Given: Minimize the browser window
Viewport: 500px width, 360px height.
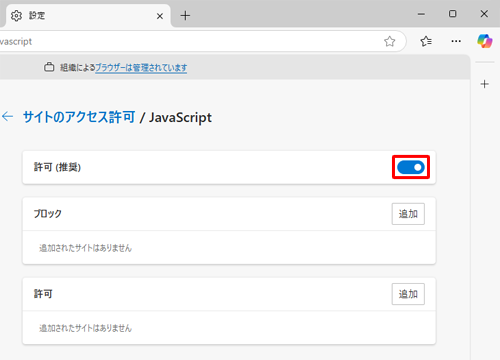Looking at the screenshot, I should coord(421,14).
